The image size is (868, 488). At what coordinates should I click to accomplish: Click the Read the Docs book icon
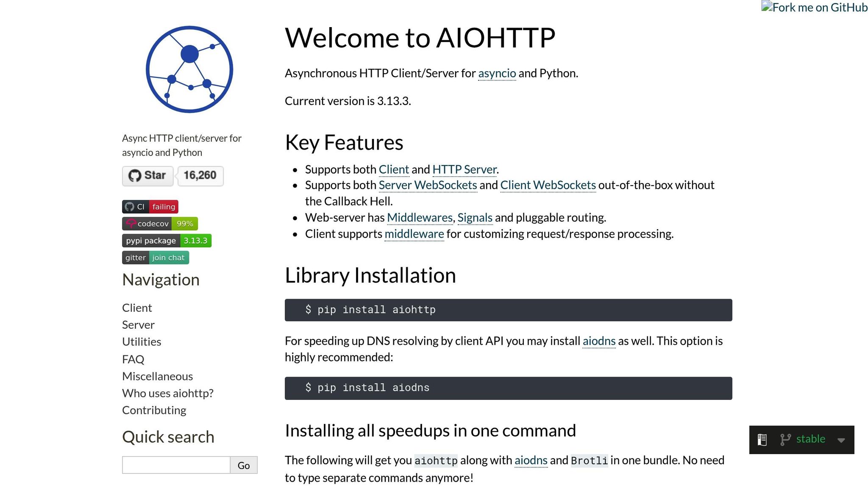pos(762,440)
